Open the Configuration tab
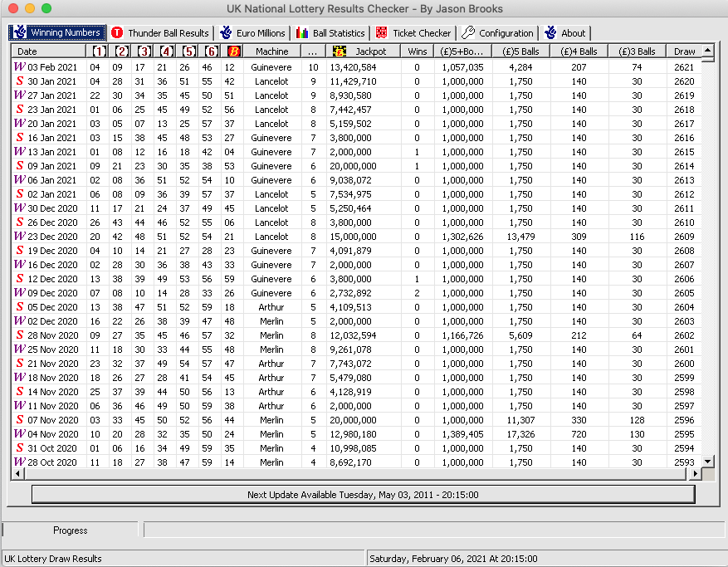Image resolution: width=728 pixels, height=567 pixels. (498, 33)
